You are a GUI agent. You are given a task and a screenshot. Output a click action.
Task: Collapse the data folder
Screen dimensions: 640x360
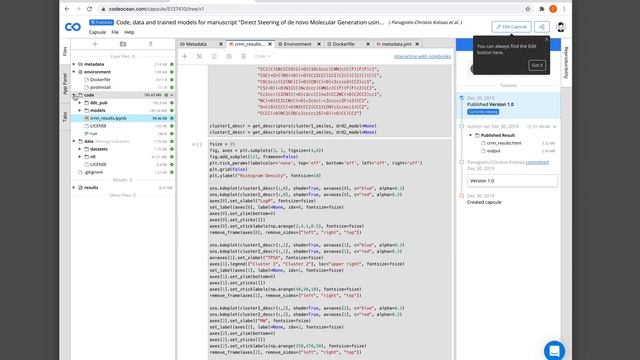[x=74, y=141]
